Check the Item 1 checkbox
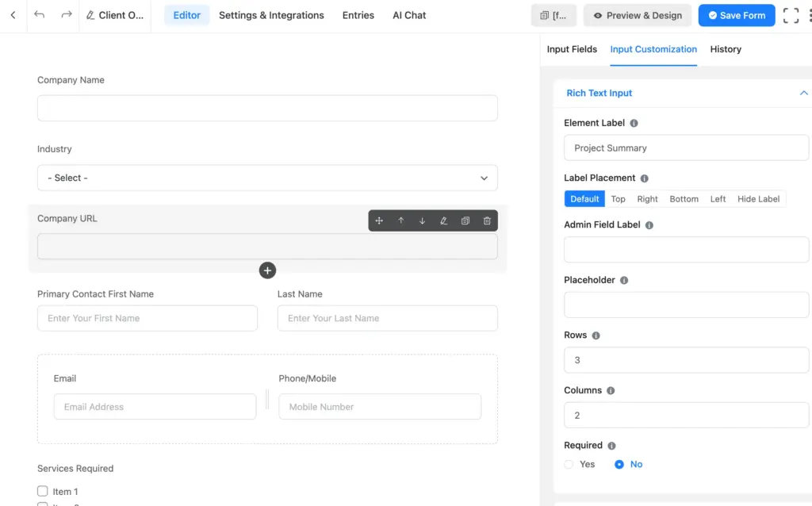The height and width of the screenshot is (506, 812). 43,491
